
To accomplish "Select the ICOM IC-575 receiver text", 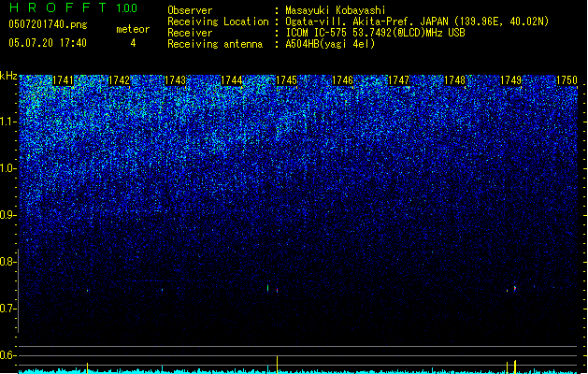I will [x=376, y=33].
